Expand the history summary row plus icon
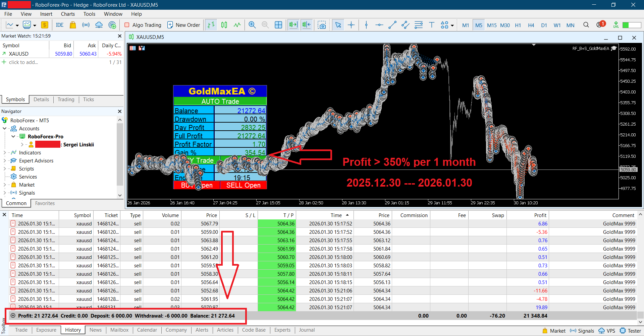 click(x=13, y=316)
